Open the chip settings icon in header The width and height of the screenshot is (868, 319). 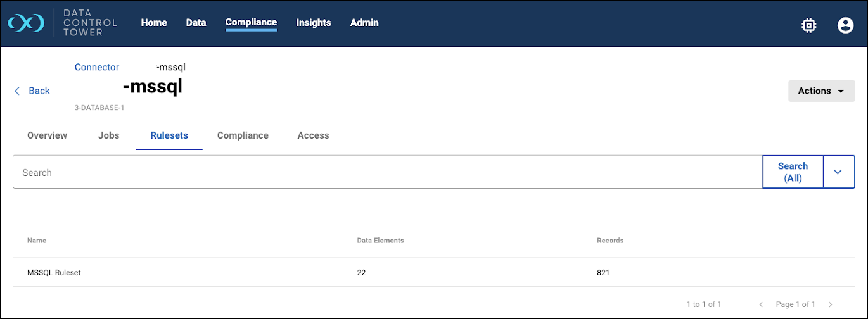point(808,25)
